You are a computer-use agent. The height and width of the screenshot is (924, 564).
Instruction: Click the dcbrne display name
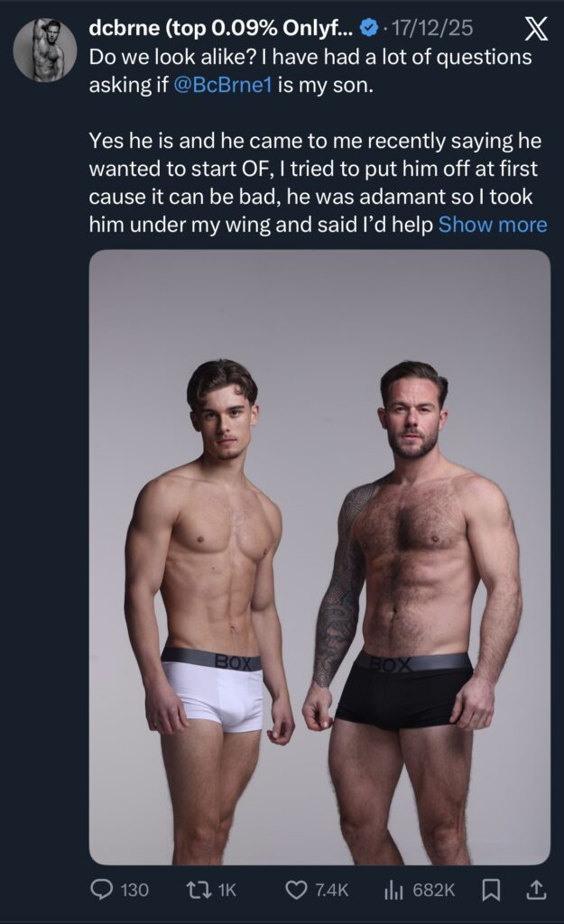pyautogui.click(x=222, y=28)
